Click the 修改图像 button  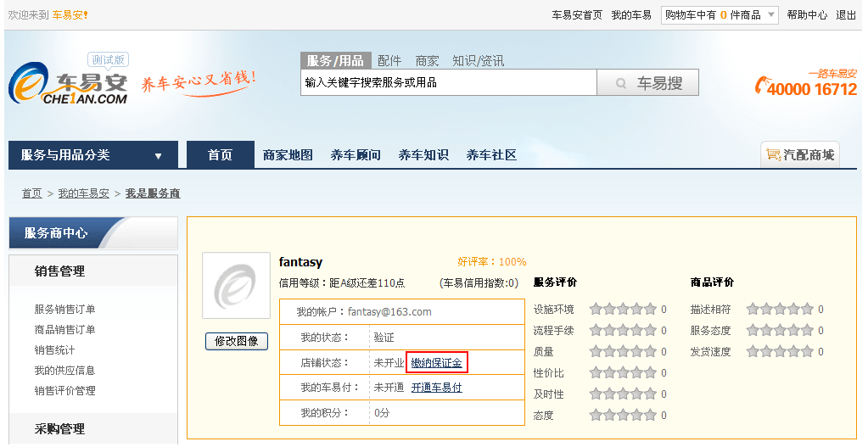(237, 341)
